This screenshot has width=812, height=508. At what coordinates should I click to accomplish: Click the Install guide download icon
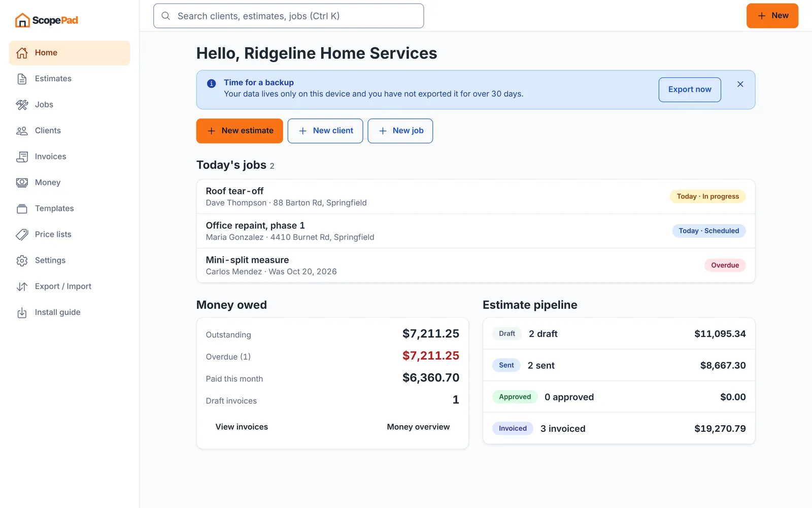(x=22, y=312)
